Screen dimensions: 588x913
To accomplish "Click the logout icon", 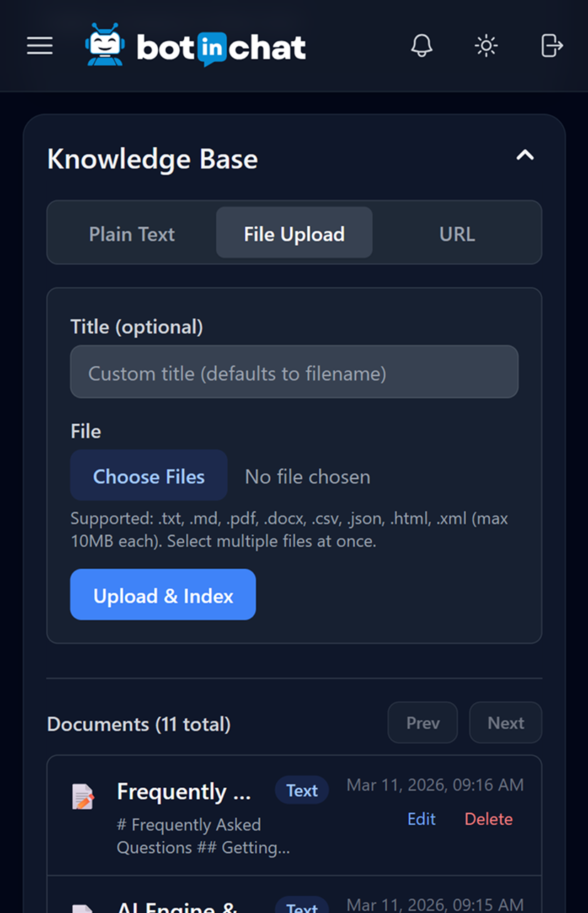I will click(552, 46).
